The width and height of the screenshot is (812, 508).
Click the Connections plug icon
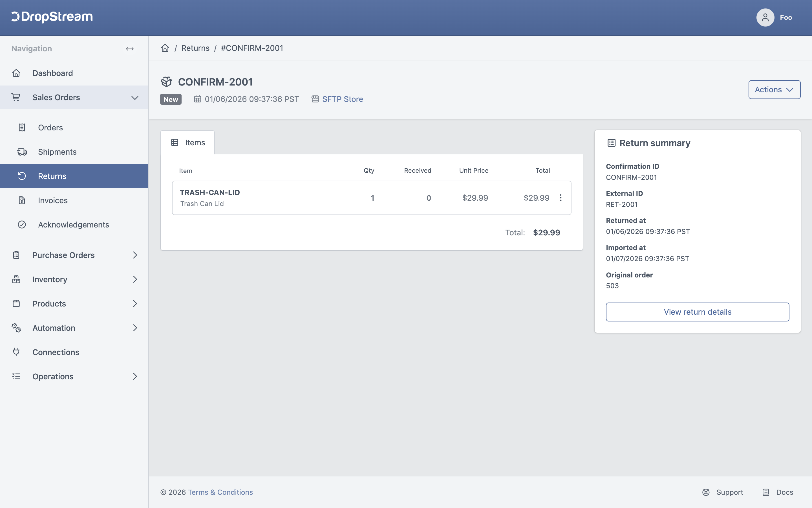16,352
